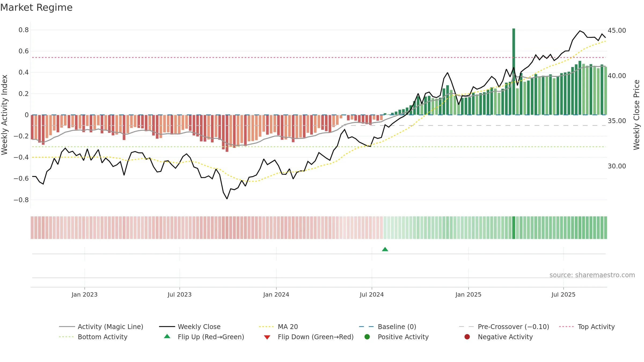Click the Market Regime chart title
The width and height of the screenshot is (644, 362).
click(x=36, y=8)
